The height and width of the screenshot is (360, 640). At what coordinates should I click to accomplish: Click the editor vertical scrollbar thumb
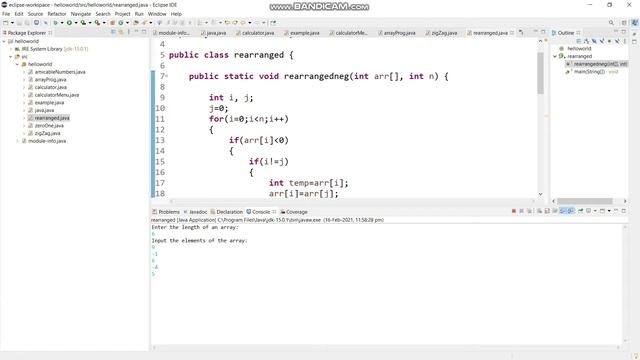click(x=540, y=73)
